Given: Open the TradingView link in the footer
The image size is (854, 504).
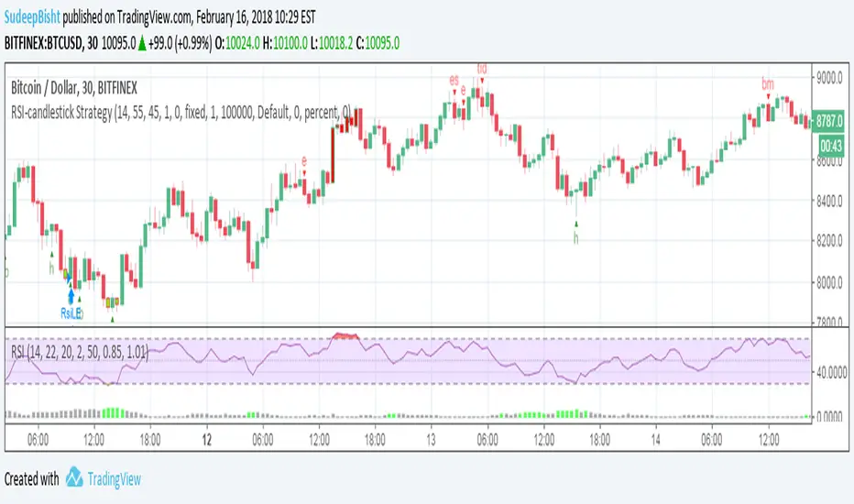Looking at the screenshot, I should click(x=115, y=479).
